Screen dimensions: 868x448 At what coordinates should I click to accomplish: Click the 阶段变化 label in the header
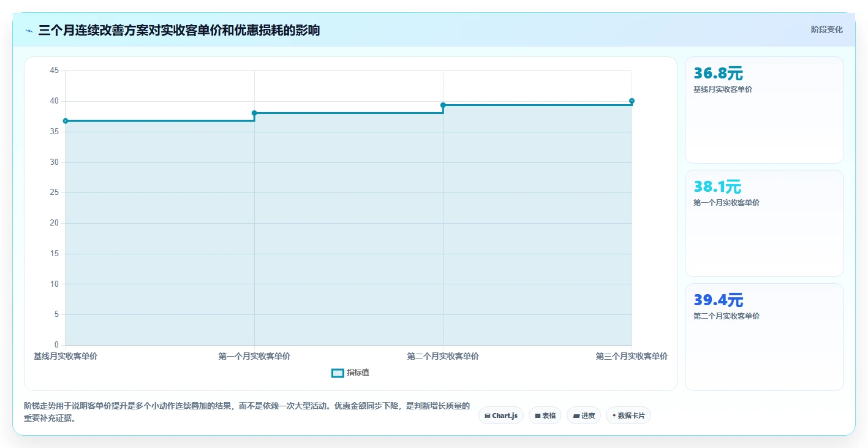[827, 29]
